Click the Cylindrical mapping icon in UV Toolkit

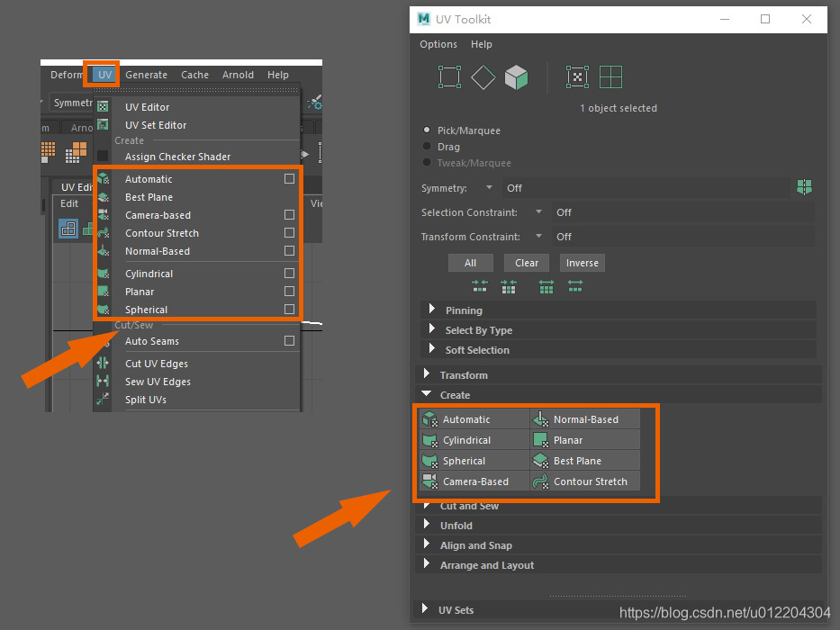click(x=429, y=440)
